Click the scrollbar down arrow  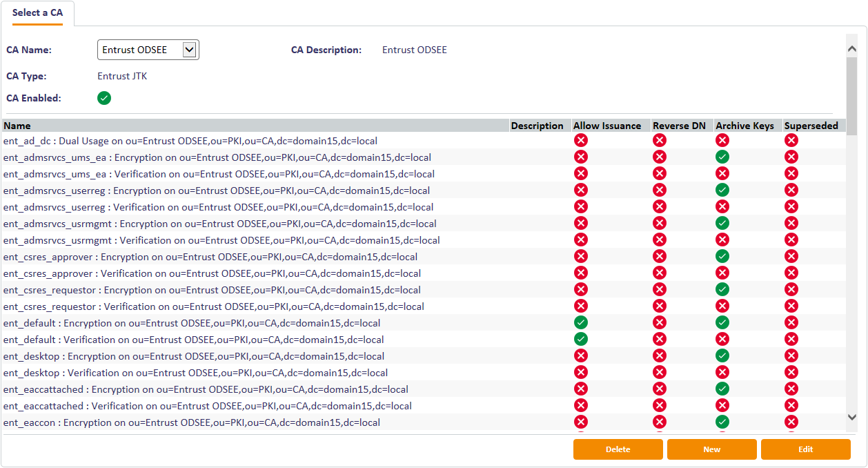852,417
